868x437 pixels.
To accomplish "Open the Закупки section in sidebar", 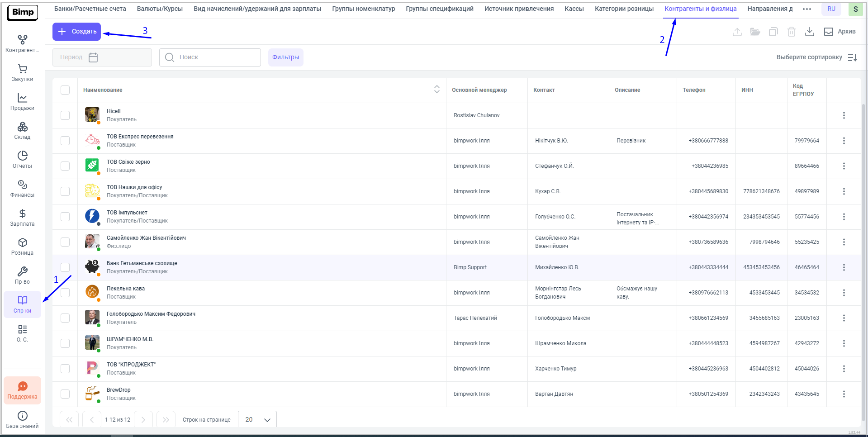I will pos(22,73).
